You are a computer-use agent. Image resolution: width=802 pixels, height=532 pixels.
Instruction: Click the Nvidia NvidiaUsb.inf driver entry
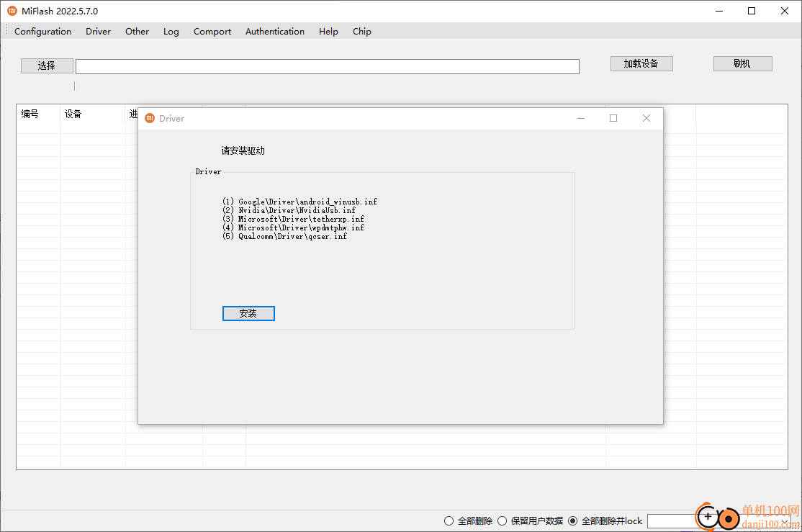click(289, 210)
